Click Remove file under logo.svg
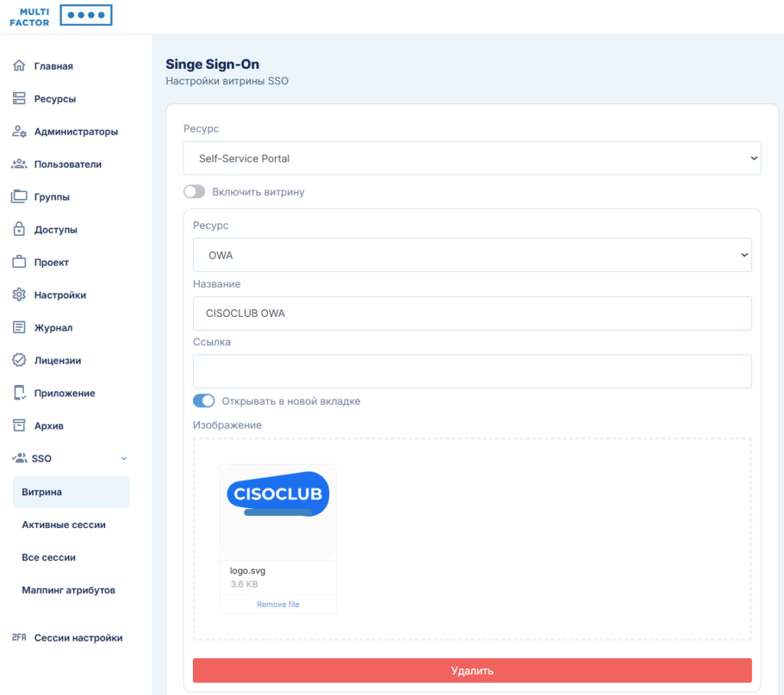The height and width of the screenshot is (695, 784). coord(278,605)
